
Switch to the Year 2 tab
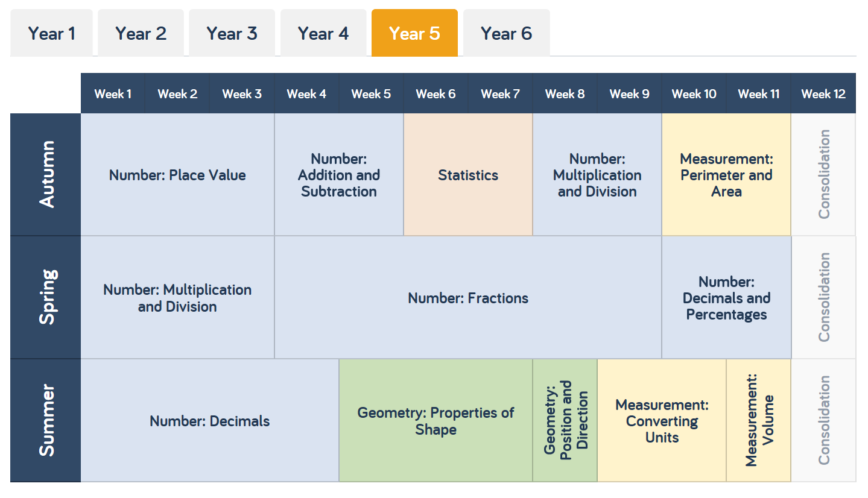click(141, 33)
